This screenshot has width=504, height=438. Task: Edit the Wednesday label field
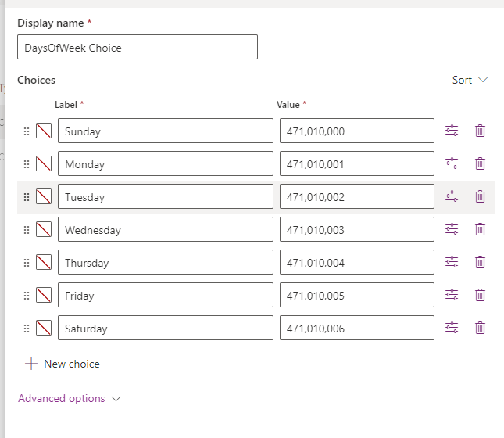coord(166,229)
